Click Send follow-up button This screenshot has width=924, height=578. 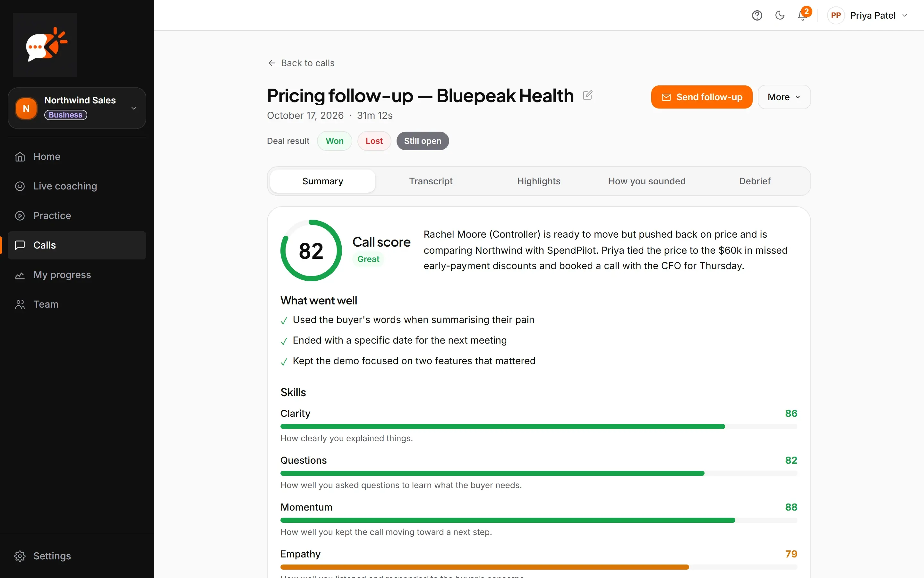pos(702,97)
